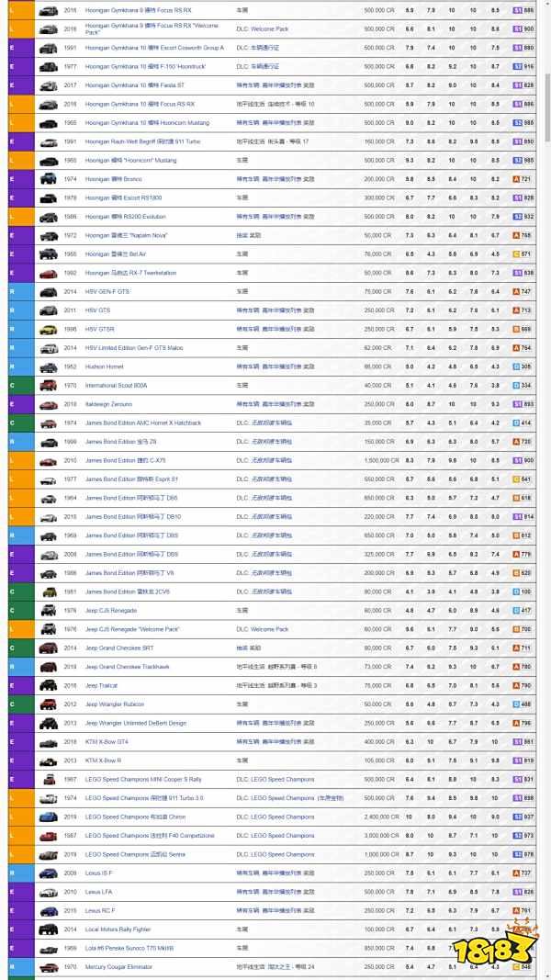Click the Jeep Trailcat car thumbnail
551x980 pixels.
tap(48, 685)
